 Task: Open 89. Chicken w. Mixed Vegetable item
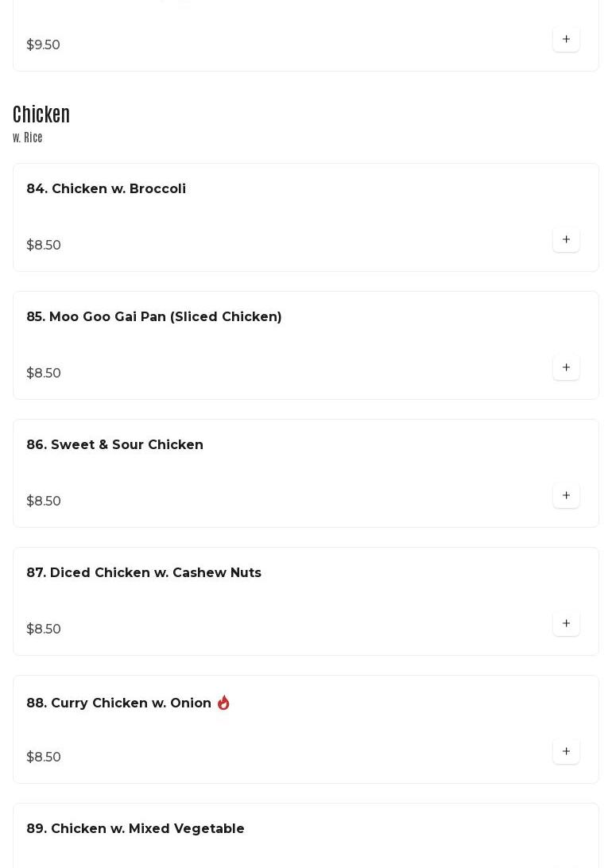point(136,828)
